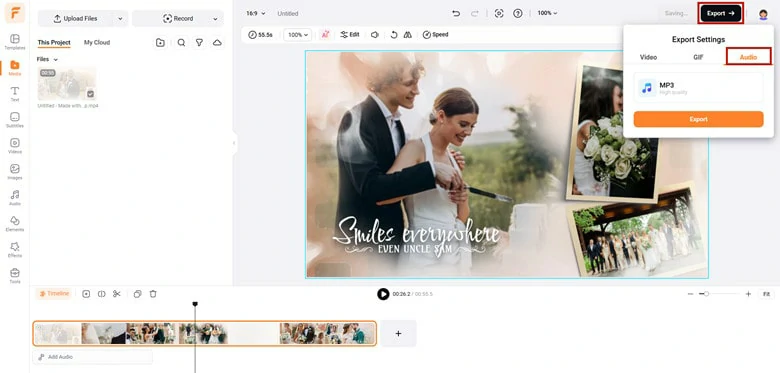Flip the clip with mirror icon
Viewport: 780px width, 373px height.
tap(407, 35)
